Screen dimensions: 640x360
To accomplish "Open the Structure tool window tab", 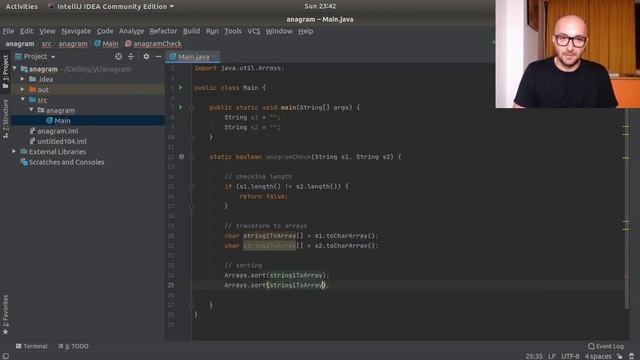I will [5, 119].
